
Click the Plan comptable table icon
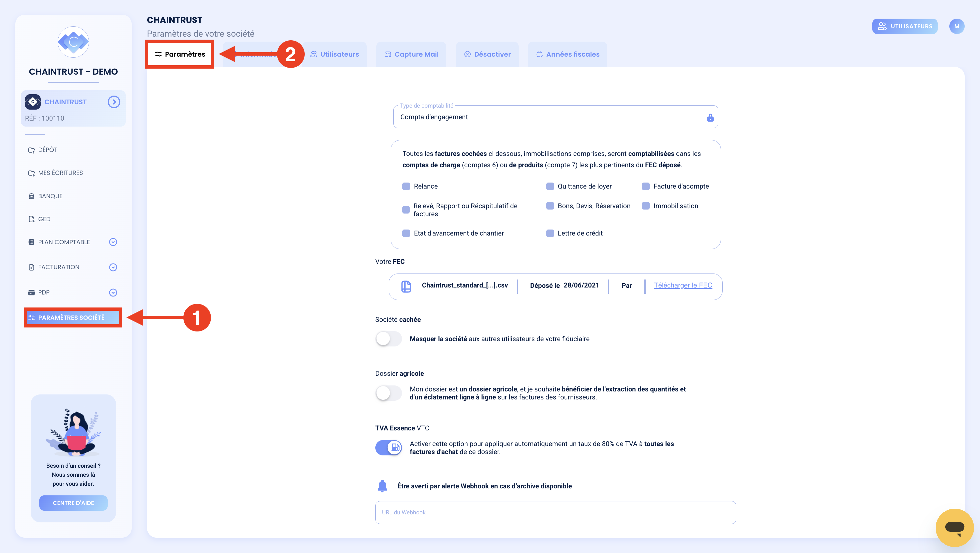[x=32, y=242]
